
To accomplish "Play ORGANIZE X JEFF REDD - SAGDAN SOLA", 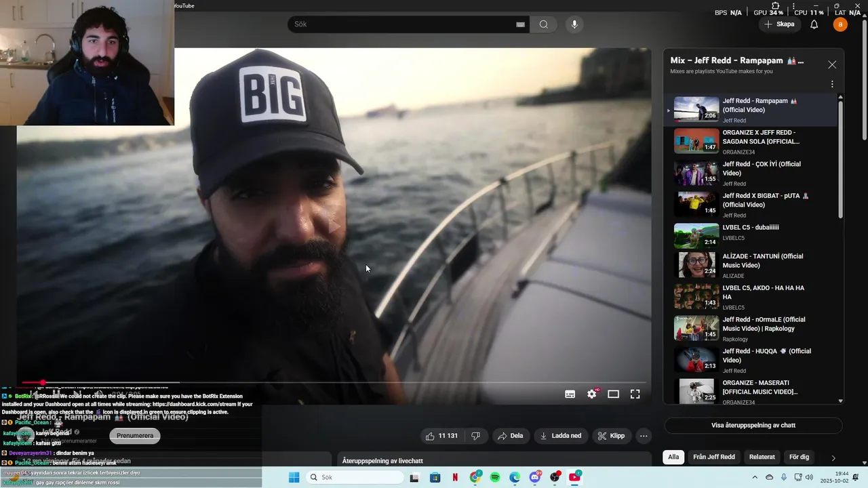I will (751, 141).
